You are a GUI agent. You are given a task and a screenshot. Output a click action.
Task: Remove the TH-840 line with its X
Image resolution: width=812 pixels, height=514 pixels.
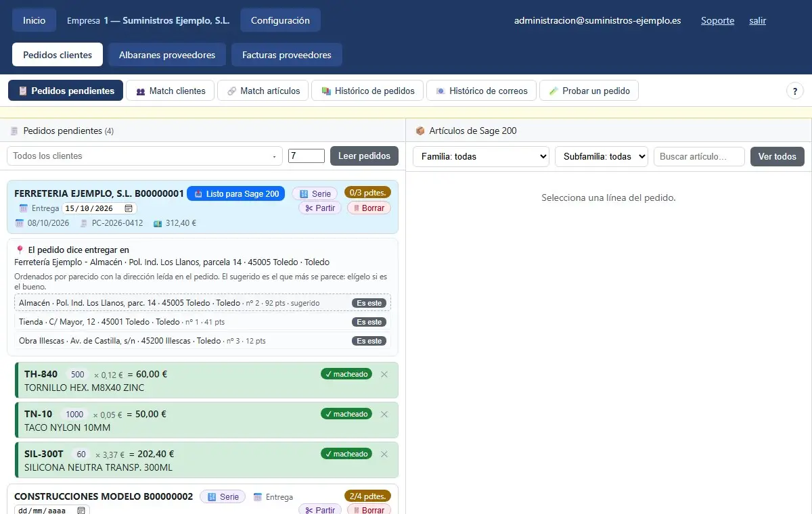point(384,374)
